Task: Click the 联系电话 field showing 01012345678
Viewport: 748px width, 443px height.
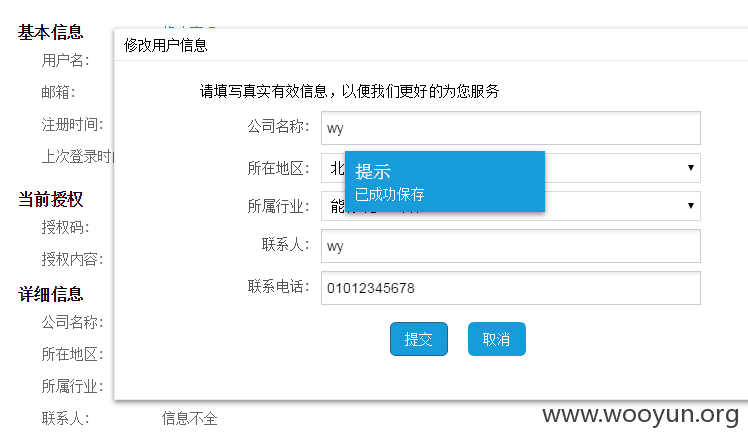Action: coord(510,288)
